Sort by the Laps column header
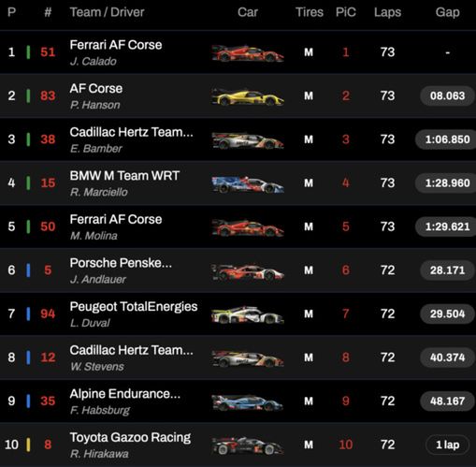 click(387, 12)
